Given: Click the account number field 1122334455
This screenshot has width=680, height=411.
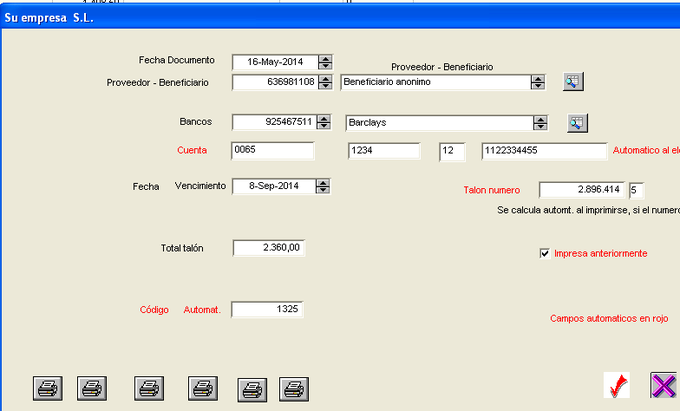Looking at the screenshot, I should tap(544, 151).
